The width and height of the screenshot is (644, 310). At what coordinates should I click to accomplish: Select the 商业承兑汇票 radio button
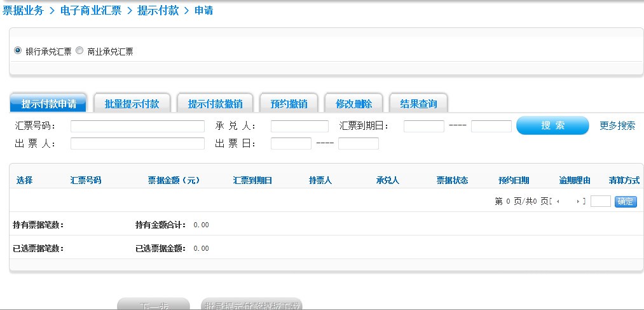coord(79,51)
